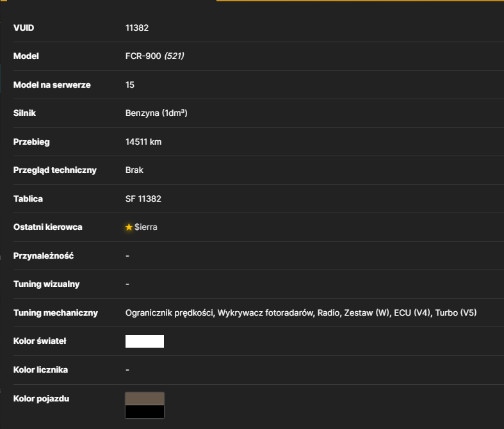The image size is (504, 429).
Task: Click the VUID row label
Action: 24,28
